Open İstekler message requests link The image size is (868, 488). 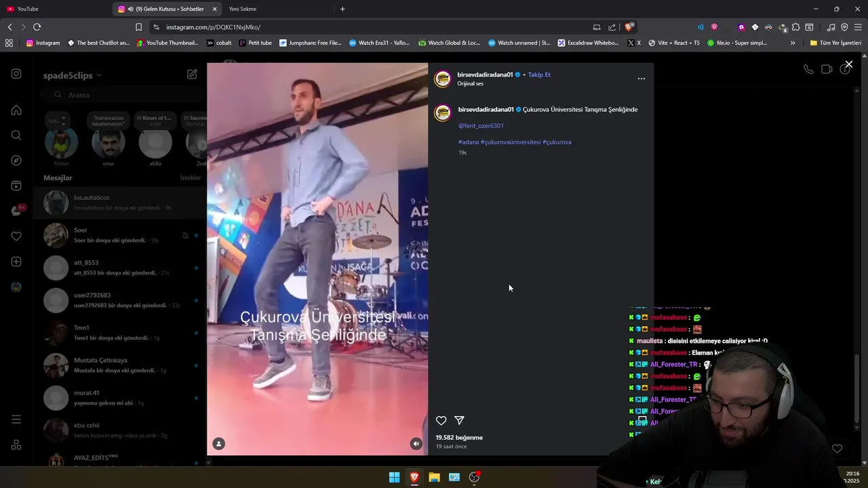[191, 178]
